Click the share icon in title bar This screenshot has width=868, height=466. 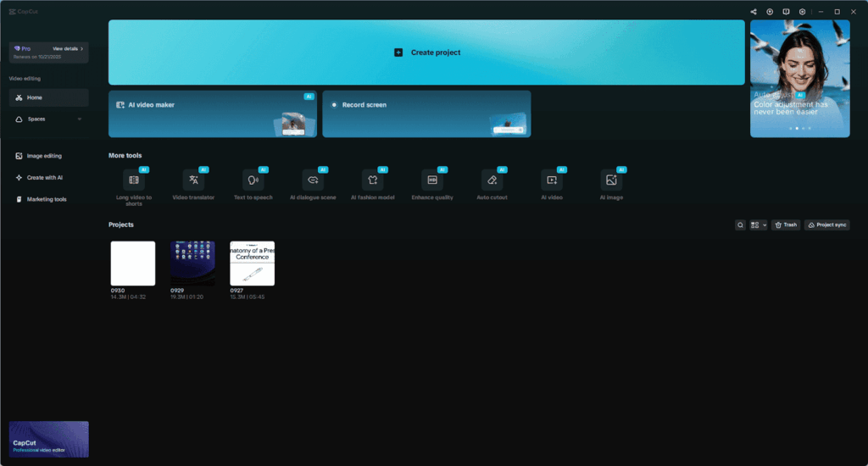pyautogui.click(x=754, y=12)
